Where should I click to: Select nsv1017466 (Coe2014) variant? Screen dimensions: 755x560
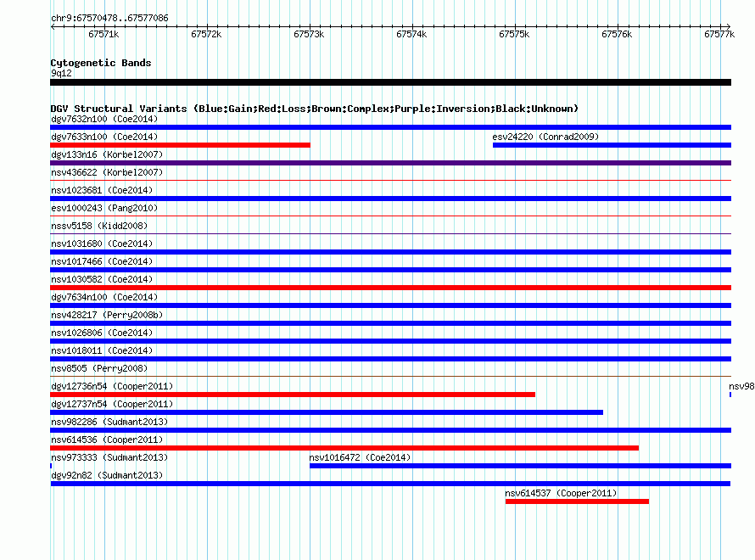coord(102,261)
